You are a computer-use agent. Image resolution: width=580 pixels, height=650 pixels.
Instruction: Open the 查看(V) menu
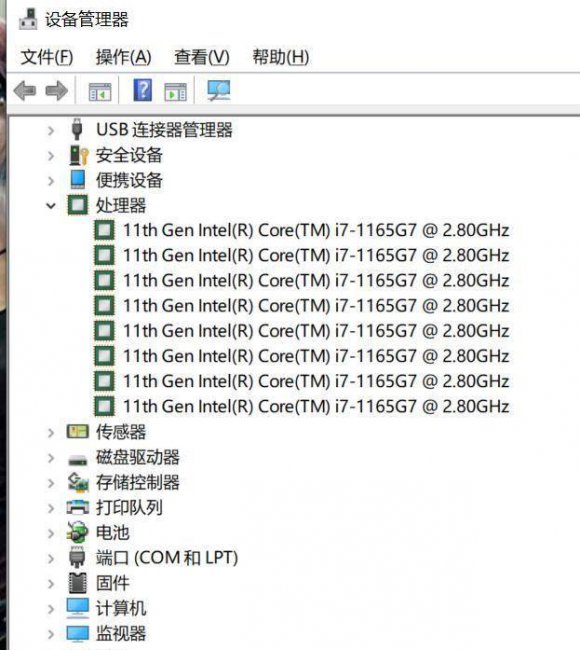pyautogui.click(x=202, y=57)
